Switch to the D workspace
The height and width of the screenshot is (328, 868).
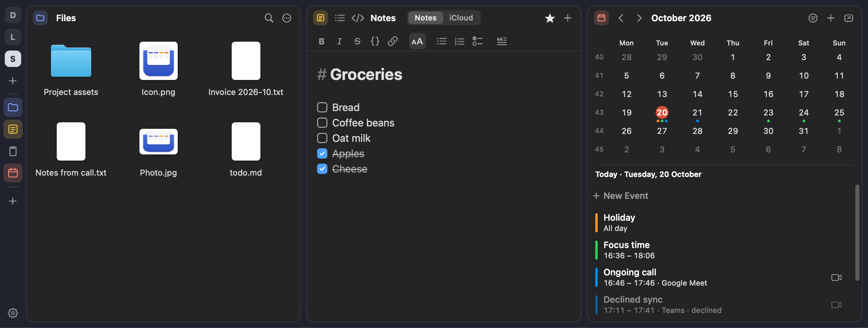[13, 15]
